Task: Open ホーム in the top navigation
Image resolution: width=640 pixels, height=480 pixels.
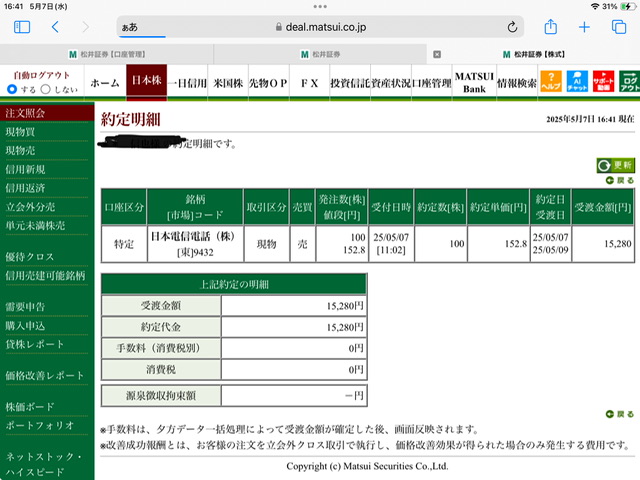Action: click(105, 83)
